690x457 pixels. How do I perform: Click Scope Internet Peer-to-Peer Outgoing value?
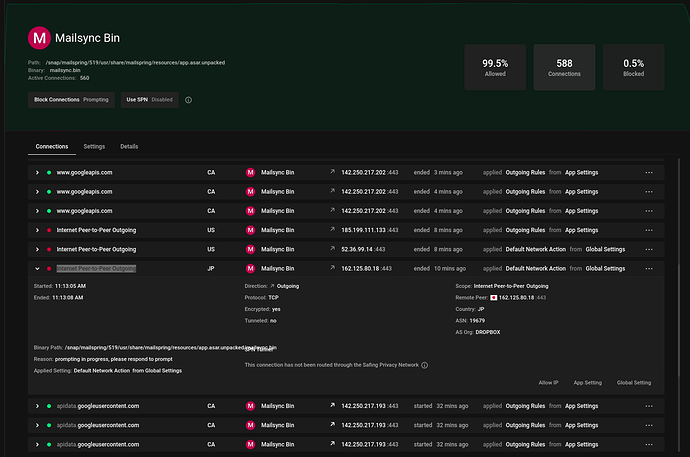coord(511,286)
